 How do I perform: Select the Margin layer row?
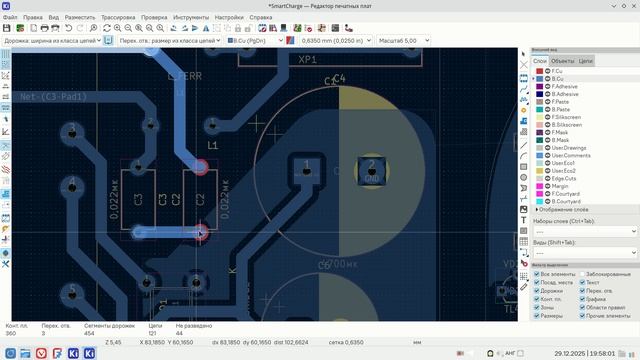[584, 186]
